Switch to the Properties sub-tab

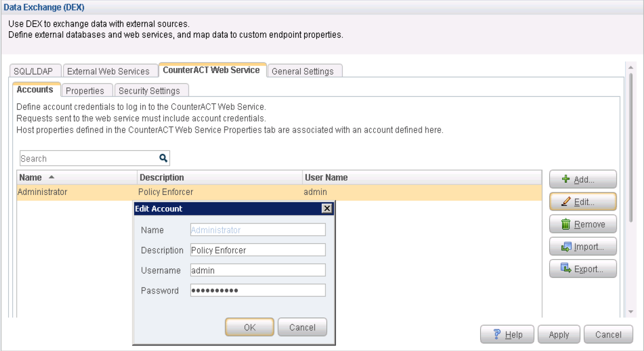click(x=87, y=90)
